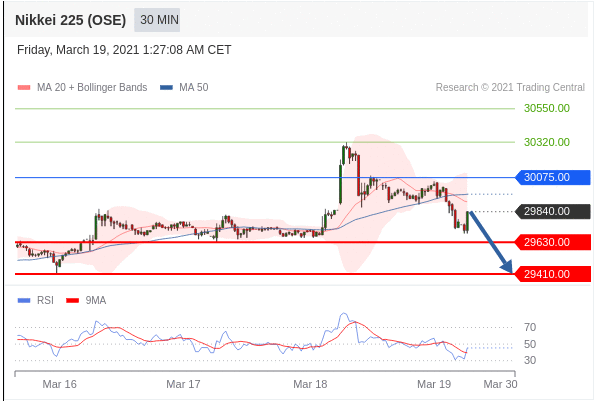This screenshot has width=604, height=415.
Task: Click the MA 20 + Bollinger Bands legend label
Action: 92,87
